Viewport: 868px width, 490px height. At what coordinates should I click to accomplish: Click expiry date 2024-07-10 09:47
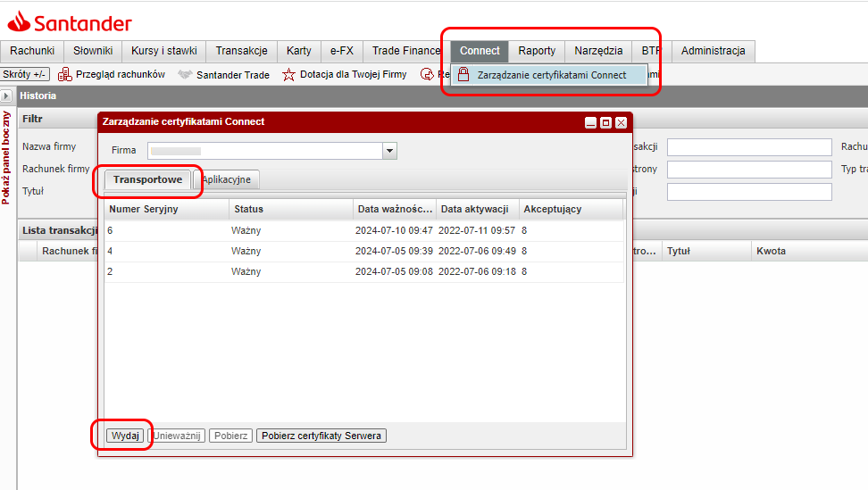point(394,230)
